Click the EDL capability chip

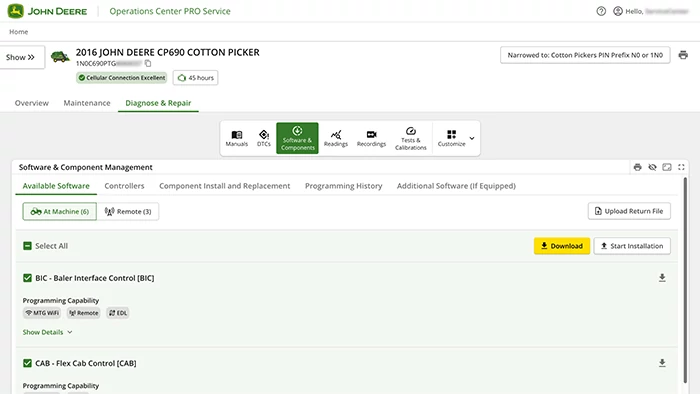[118, 313]
